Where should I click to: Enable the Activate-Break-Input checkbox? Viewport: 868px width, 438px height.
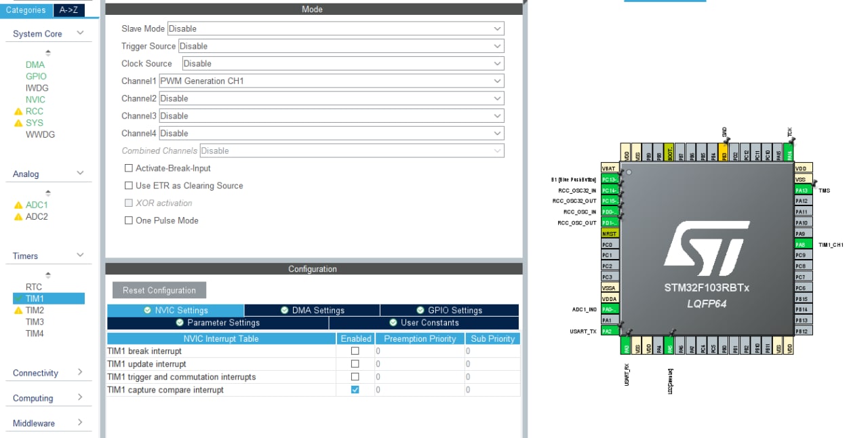pos(129,168)
